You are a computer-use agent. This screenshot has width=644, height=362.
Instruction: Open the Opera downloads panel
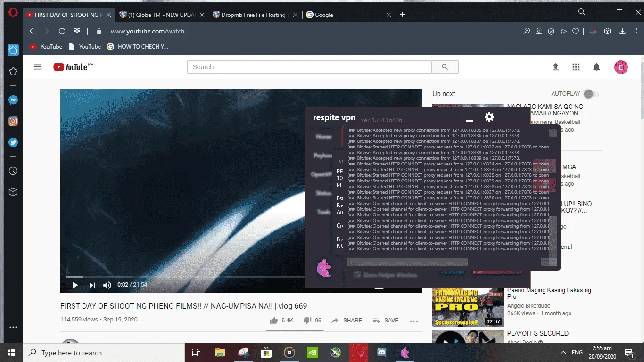pyautogui.click(x=622, y=31)
